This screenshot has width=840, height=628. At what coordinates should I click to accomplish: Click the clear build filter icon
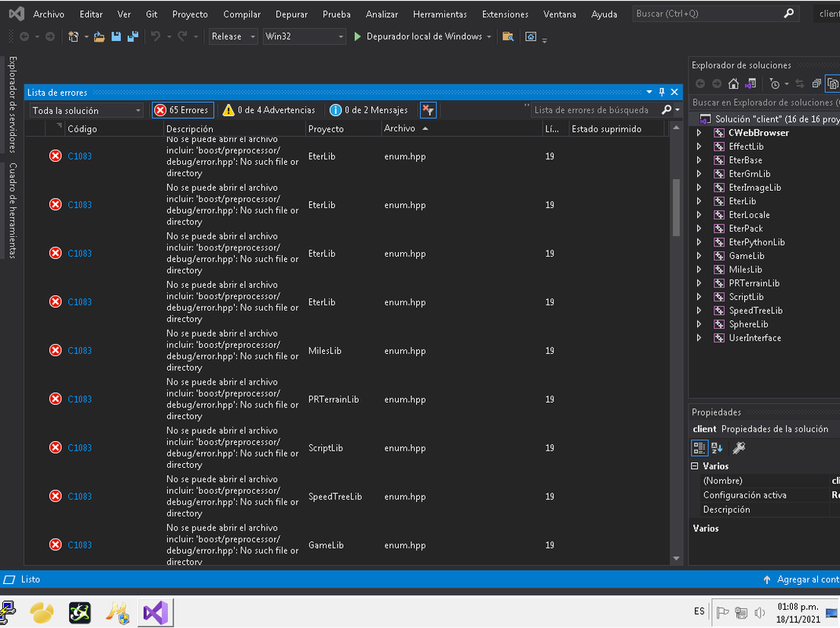428,110
